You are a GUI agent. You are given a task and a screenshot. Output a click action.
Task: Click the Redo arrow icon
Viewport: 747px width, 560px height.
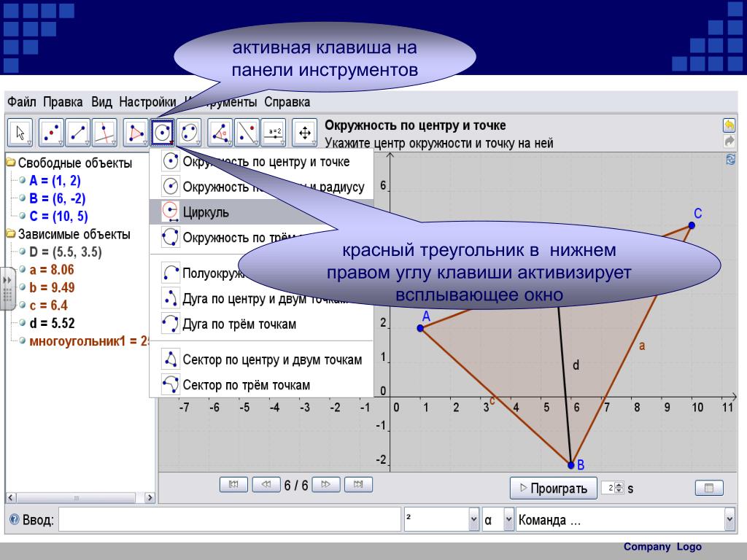point(729,141)
